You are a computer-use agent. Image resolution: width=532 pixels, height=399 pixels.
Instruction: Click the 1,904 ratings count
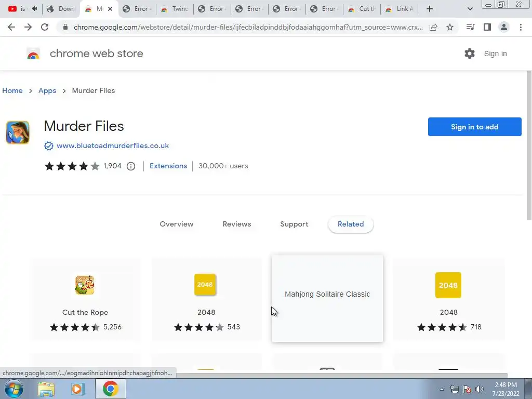[x=112, y=166]
